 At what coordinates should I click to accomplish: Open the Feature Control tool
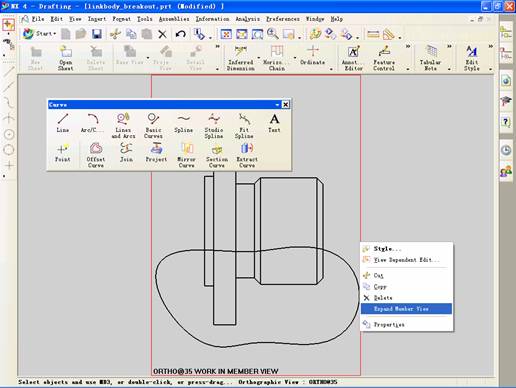tap(384, 58)
